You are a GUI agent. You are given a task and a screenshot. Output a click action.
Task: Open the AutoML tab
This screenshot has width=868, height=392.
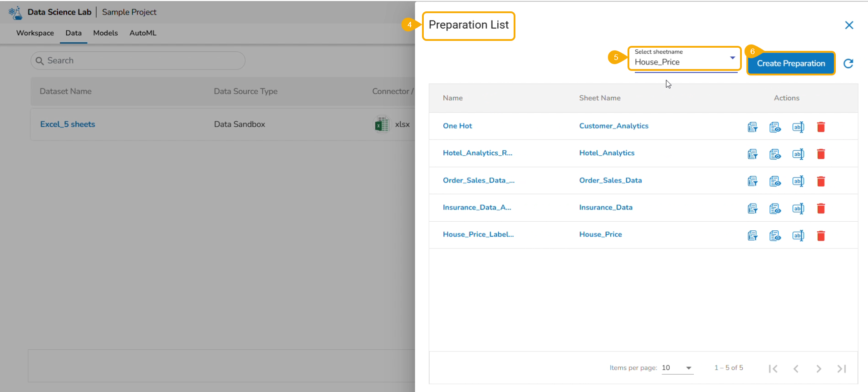143,33
